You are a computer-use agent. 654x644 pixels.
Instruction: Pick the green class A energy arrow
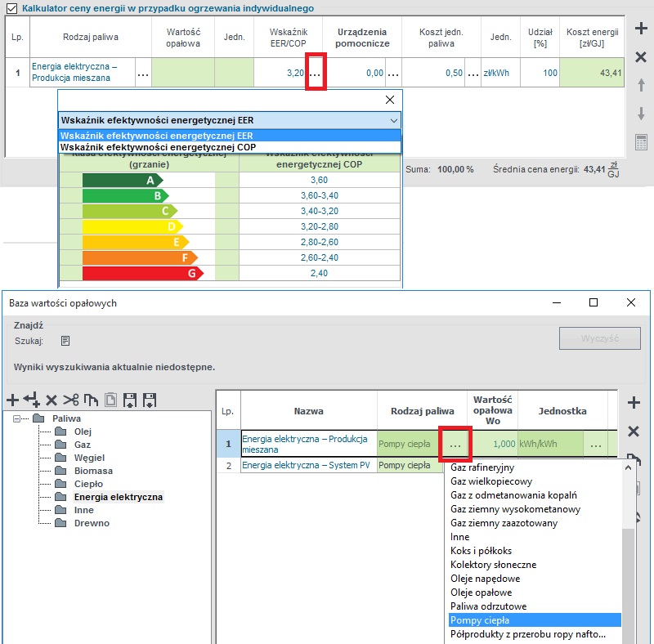(x=123, y=180)
